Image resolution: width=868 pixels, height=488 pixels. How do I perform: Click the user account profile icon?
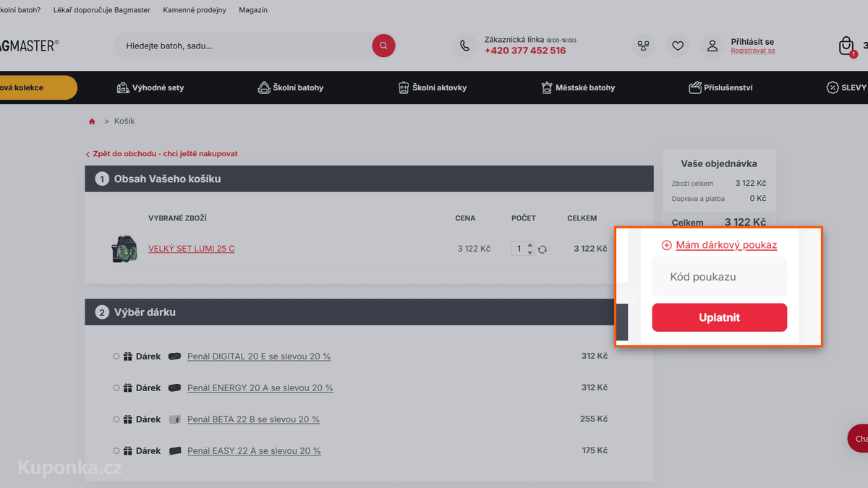tap(712, 46)
